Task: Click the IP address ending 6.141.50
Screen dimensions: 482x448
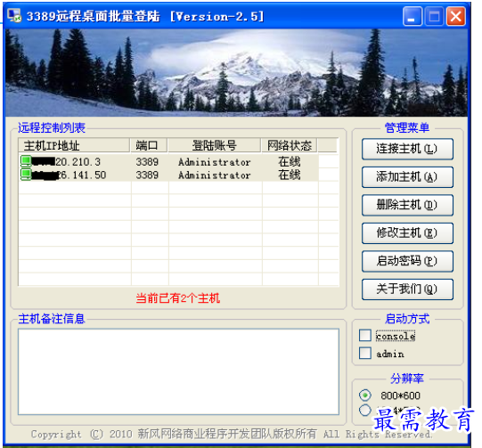Action: point(69,175)
